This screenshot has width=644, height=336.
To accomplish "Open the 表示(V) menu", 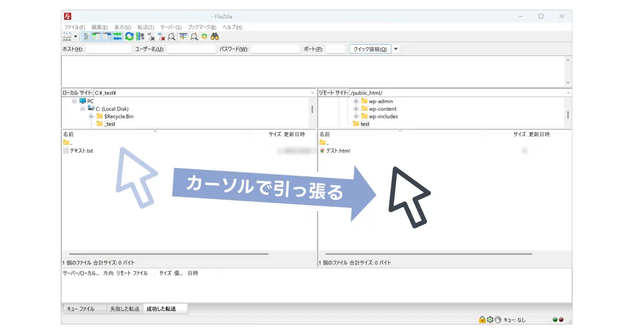I will pyautogui.click(x=122, y=27).
